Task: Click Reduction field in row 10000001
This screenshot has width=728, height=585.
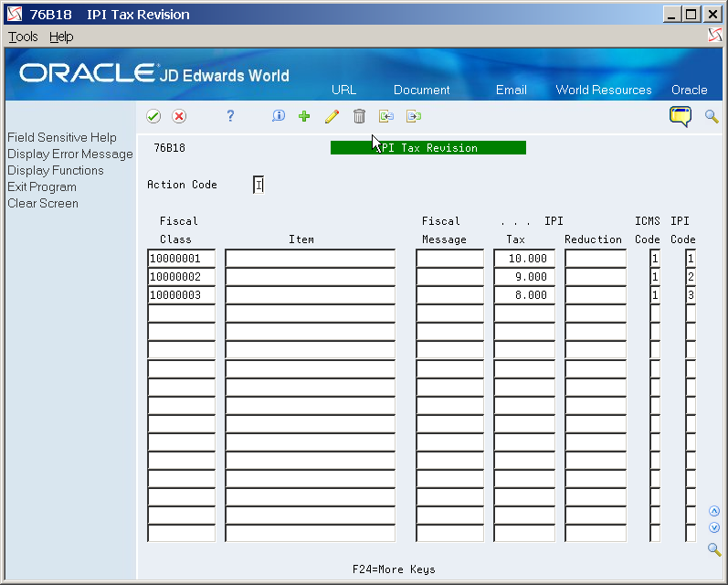Action: (x=596, y=259)
